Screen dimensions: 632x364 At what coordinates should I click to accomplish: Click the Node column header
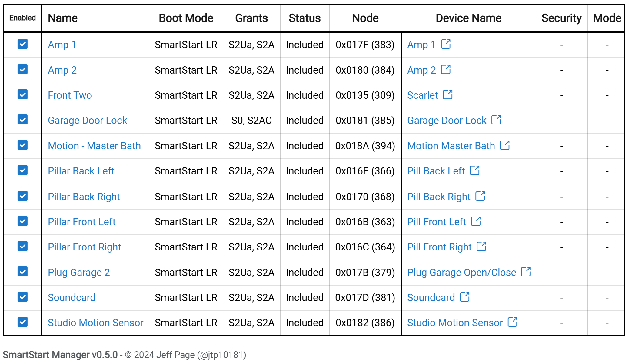click(x=365, y=18)
